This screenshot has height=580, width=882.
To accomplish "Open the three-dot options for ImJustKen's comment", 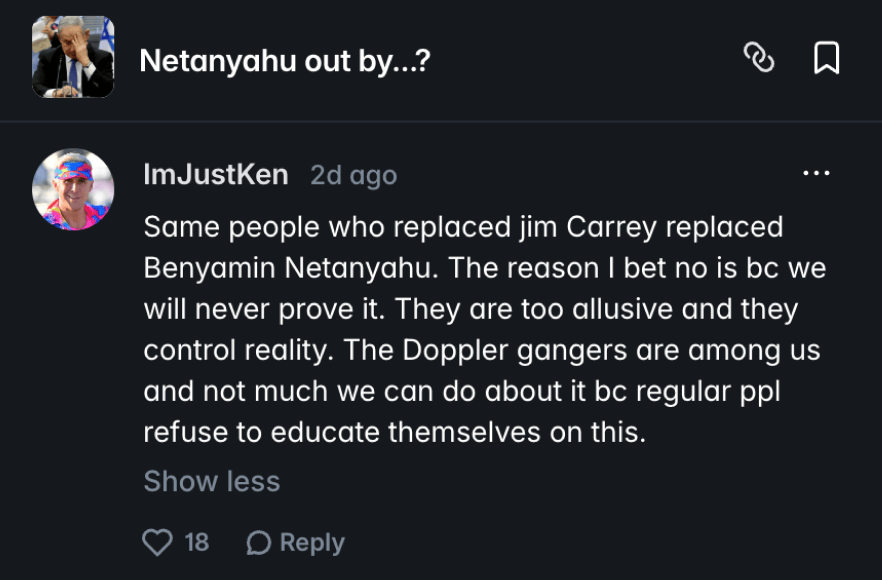I will [x=818, y=172].
